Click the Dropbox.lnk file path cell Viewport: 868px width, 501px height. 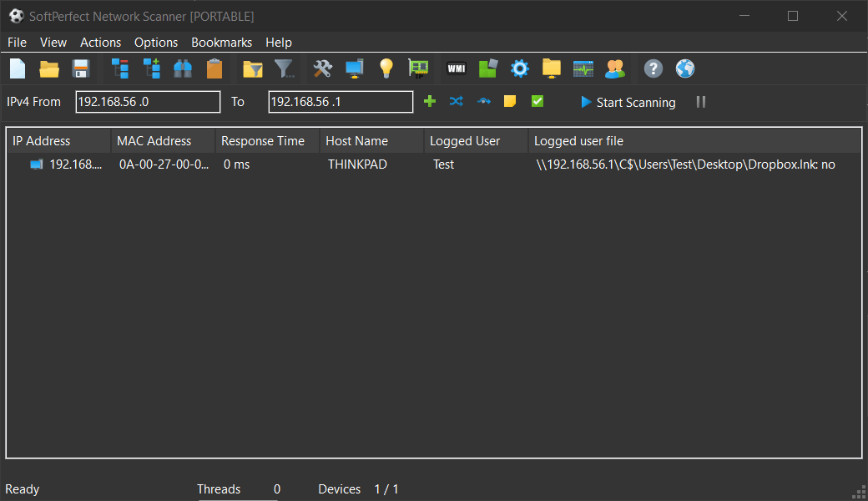click(x=685, y=164)
